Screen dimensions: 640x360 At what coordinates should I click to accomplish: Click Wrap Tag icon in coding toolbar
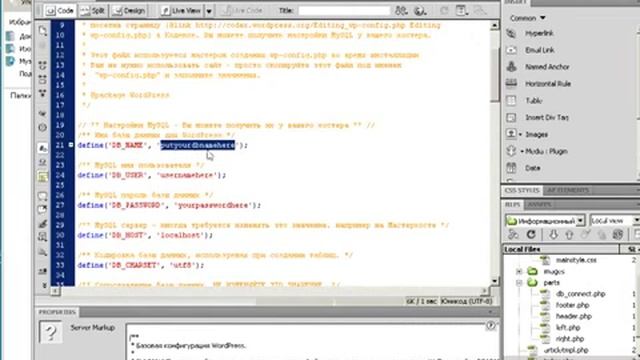click(x=42, y=224)
